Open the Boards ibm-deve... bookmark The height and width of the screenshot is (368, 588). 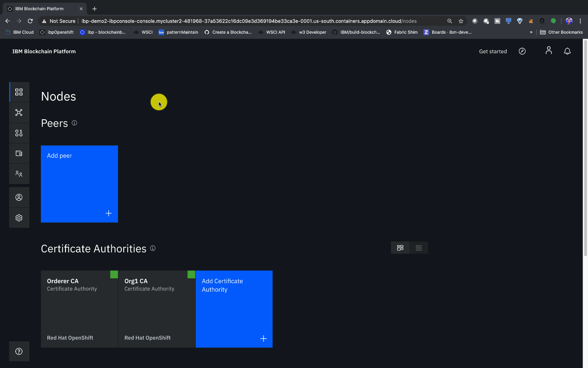point(447,32)
